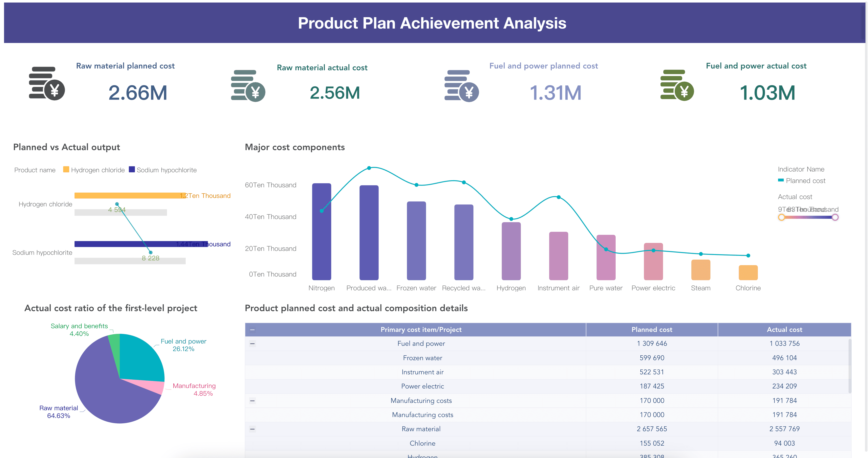The height and width of the screenshot is (458, 868).
Task: Click actual cost cell 2 557 769
Action: [x=784, y=429]
